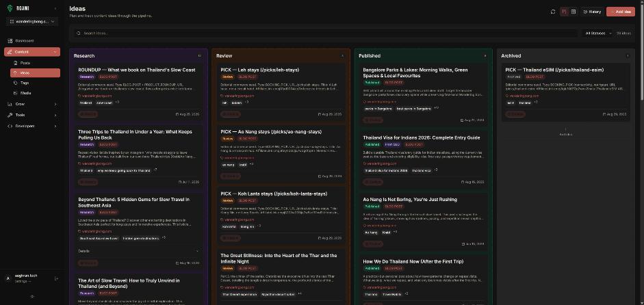Screen dimensions: 644x305
Task: Open the Posts page in the sidebar
Action: 25,63
